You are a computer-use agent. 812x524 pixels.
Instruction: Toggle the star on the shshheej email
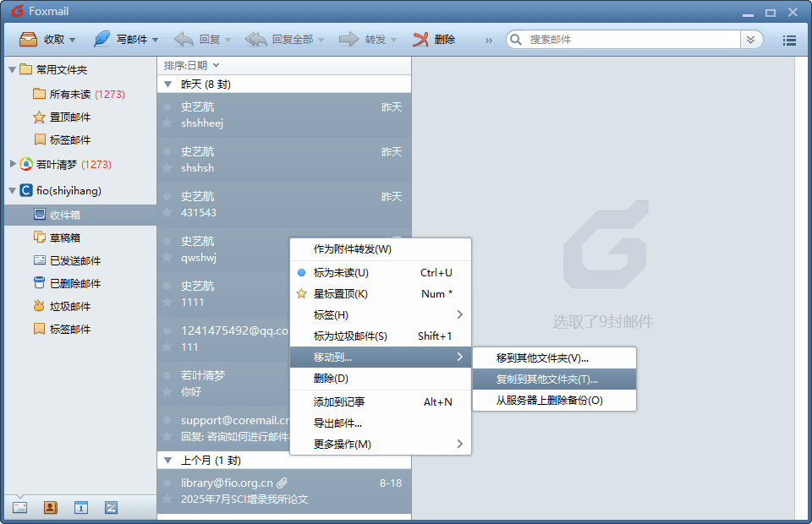point(167,123)
